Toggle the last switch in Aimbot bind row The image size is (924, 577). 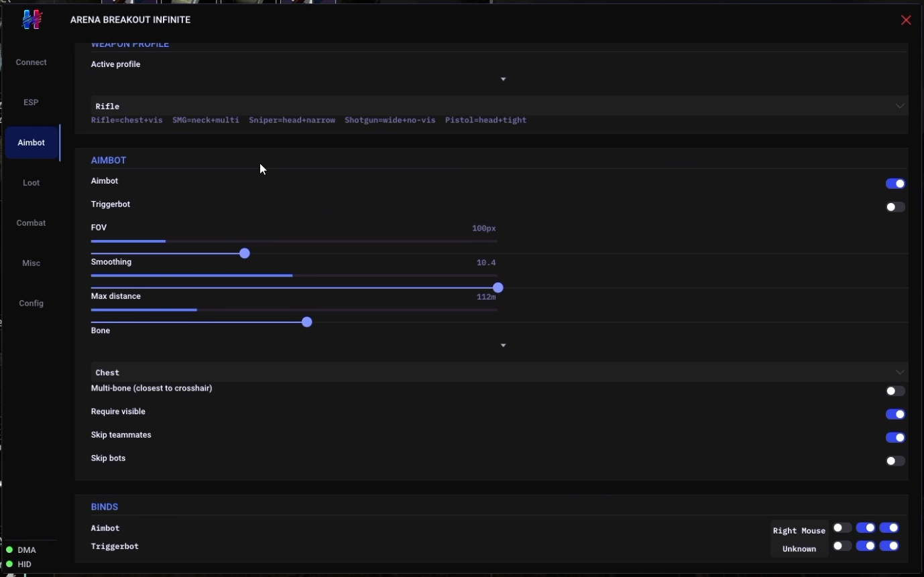point(889,528)
